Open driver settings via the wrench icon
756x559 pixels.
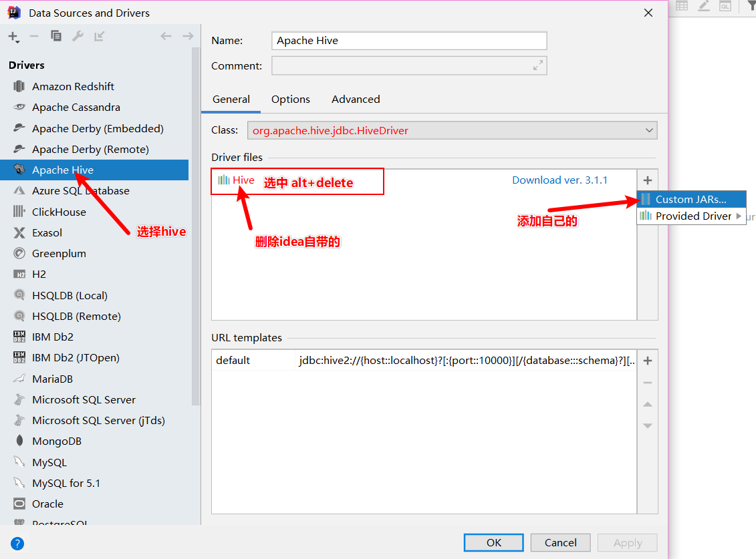78,37
